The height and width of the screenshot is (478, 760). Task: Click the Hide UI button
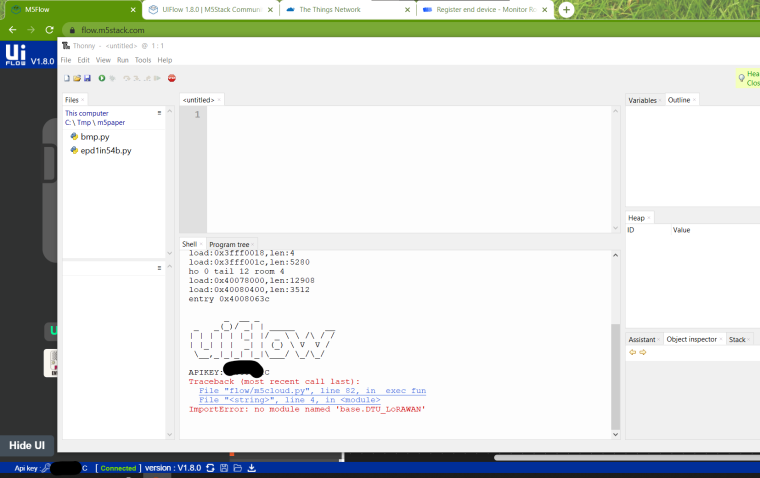(x=27, y=445)
